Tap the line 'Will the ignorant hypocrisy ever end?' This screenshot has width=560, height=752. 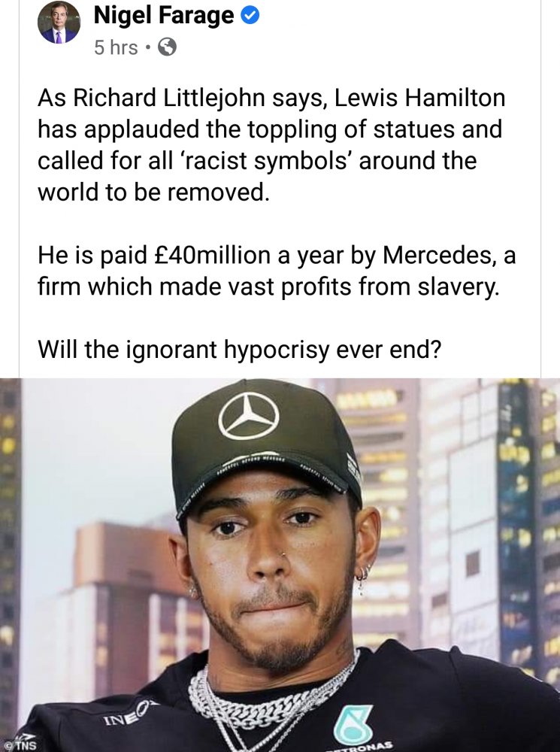239,350
